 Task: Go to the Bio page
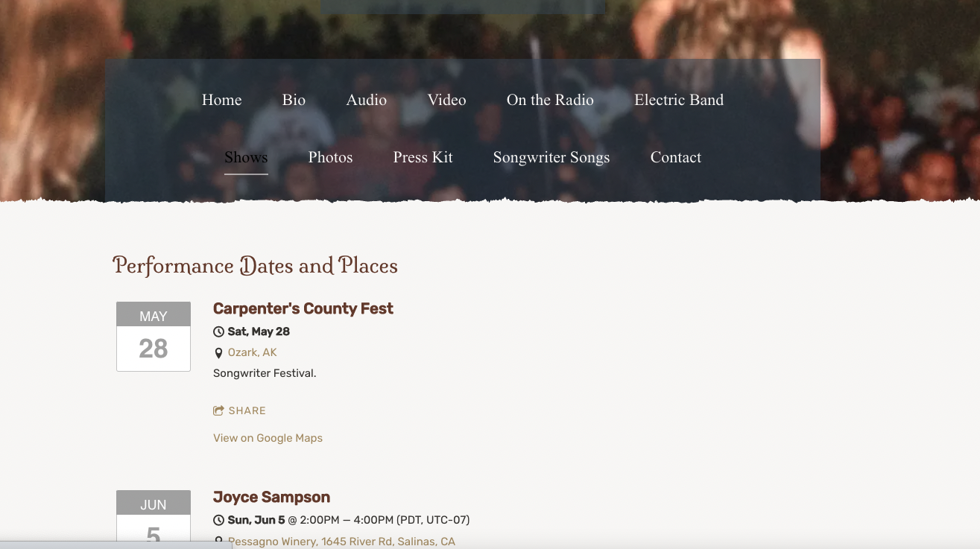pos(294,100)
